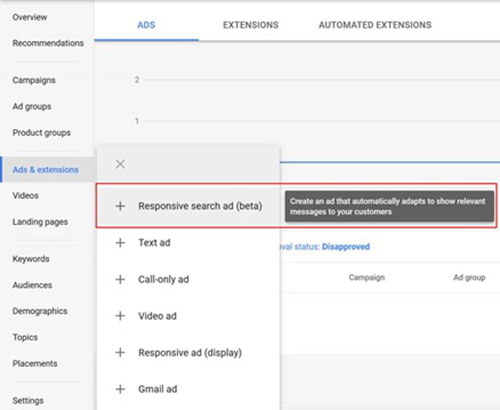Sort by the Campaign column header
Image resolution: width=500 pixels, height=410 pixels.
click(367, 277)
